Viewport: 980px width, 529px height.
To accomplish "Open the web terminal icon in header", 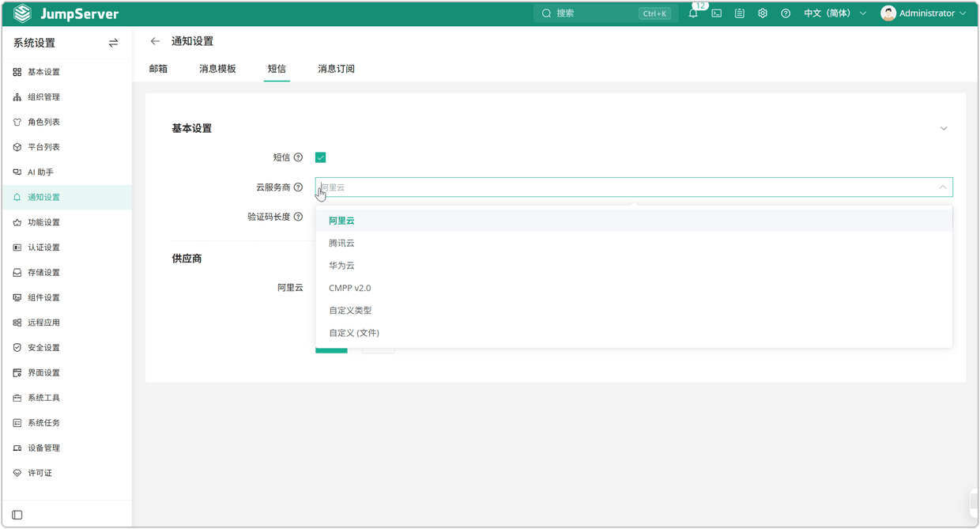I will pyautogui.click(x=717, y=13).
